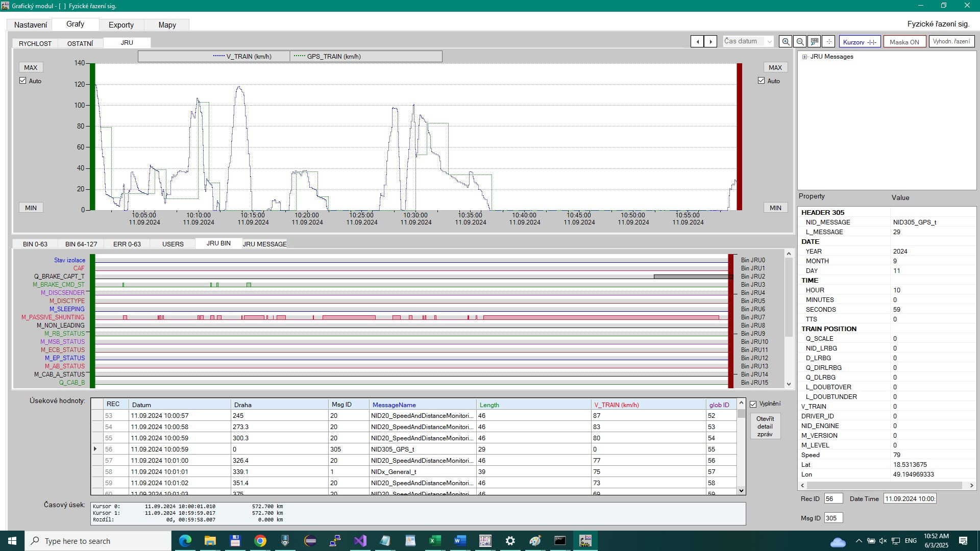Click the Rec ID input field
The image size is (980, 551).
[834, 499]
